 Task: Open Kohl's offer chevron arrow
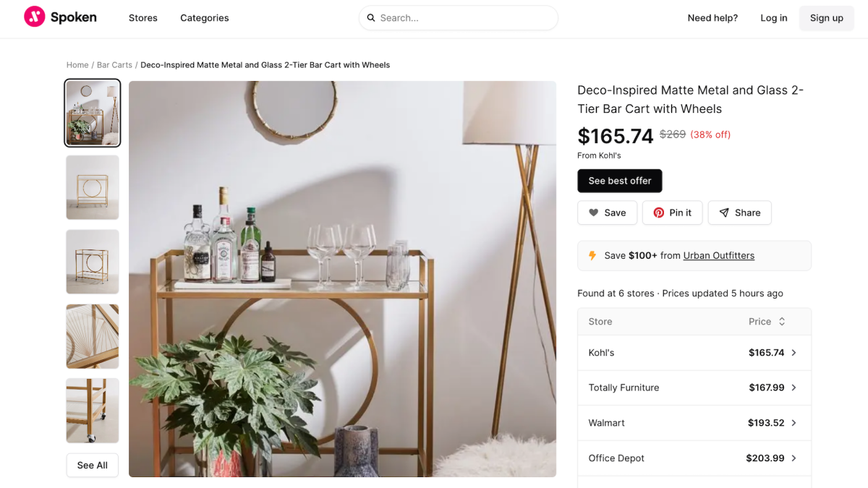793,353
